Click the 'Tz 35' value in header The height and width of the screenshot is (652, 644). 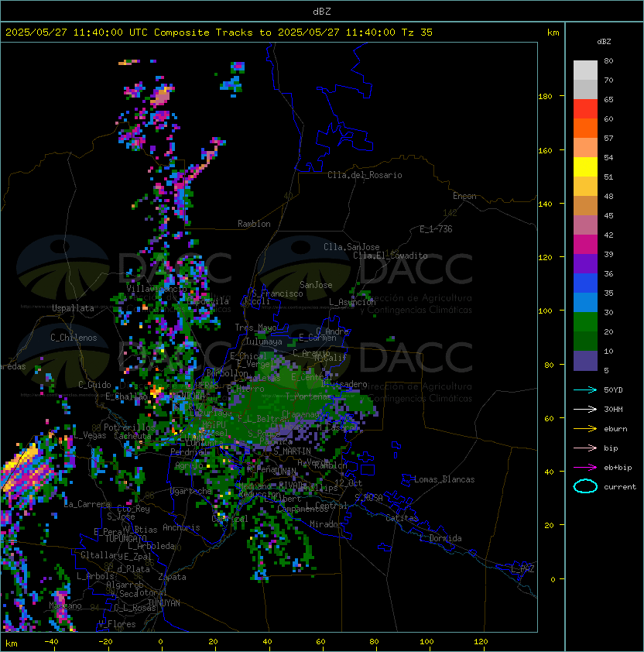(417, 33)
